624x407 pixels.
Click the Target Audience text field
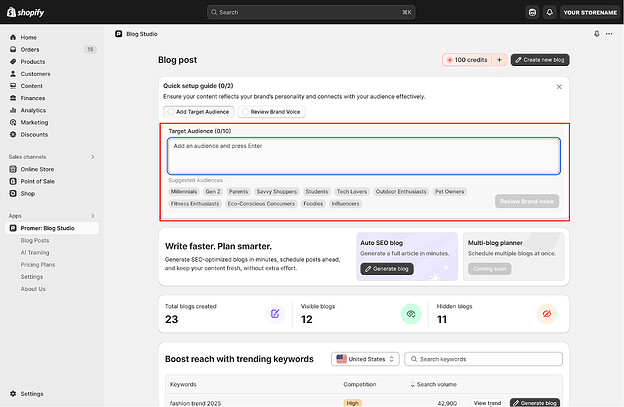[364, 156]
